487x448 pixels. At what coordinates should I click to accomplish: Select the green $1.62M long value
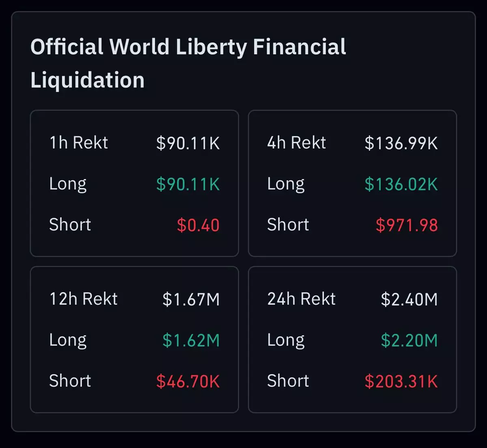coord(191,340)
